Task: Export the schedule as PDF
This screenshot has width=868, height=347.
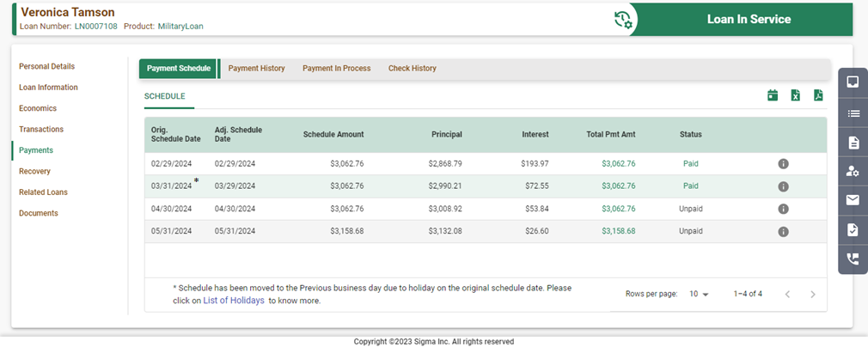Action: 818,95
